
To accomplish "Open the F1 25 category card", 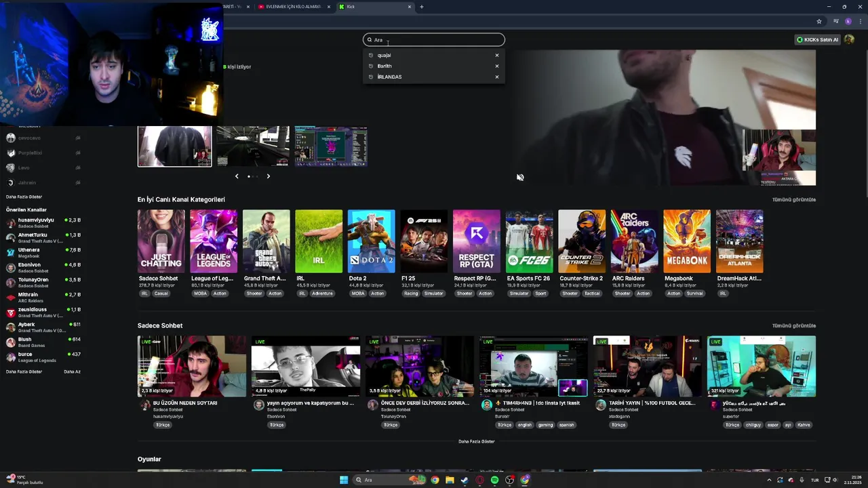I will pos(424,241).
